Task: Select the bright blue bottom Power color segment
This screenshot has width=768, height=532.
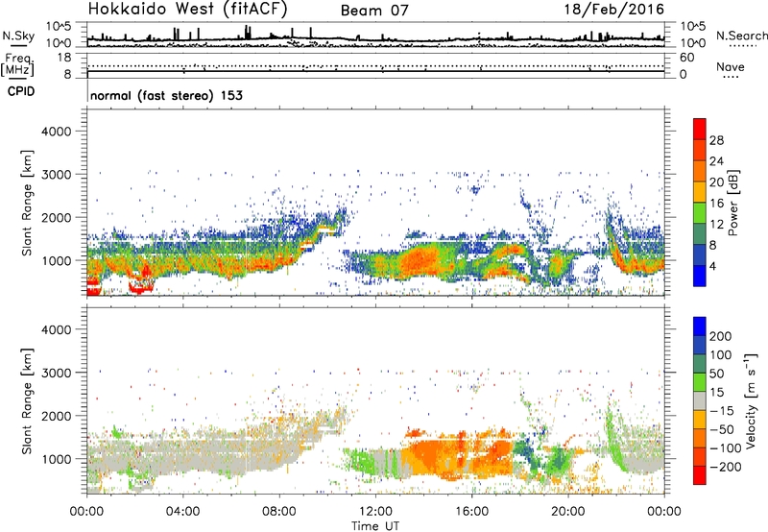Action: (x=700, y=276)
